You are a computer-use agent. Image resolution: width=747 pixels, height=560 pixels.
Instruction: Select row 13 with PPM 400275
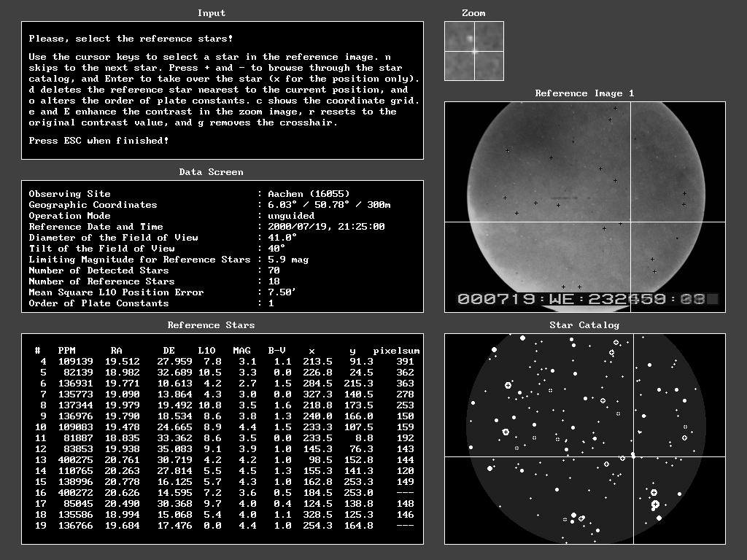(x=222, y=460)
